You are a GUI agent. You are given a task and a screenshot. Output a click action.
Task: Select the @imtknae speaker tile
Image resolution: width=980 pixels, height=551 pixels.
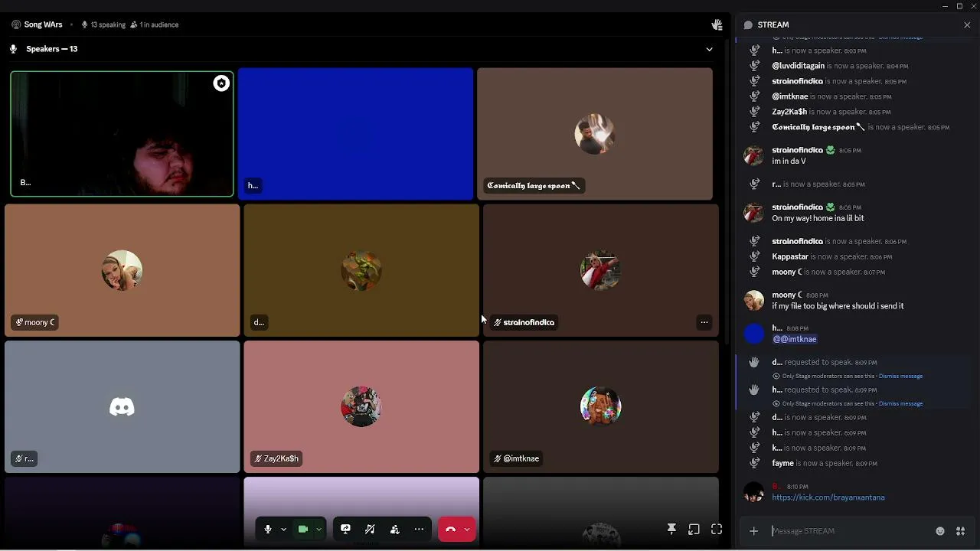click(601, 406)
